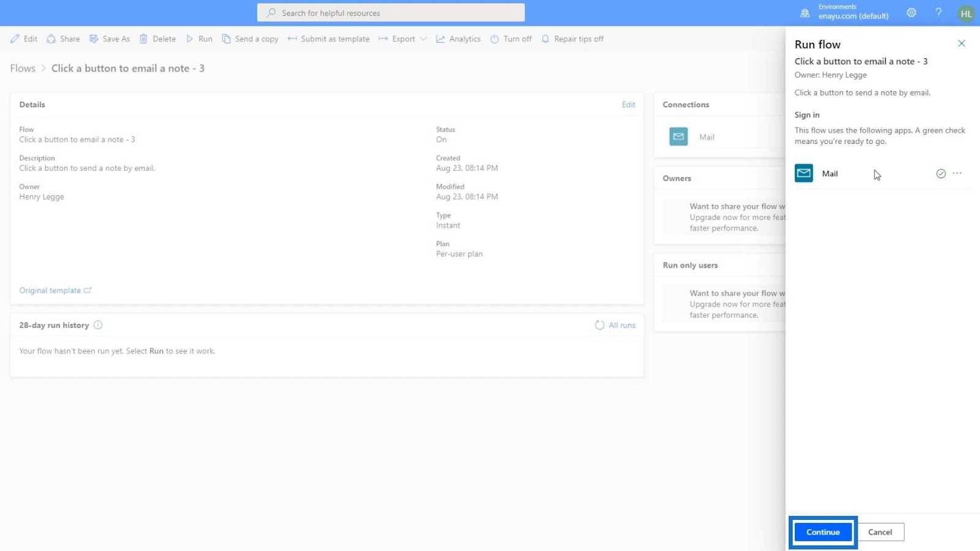Click the green check next to Mail
The image size is (980, 551).
coord(941,174)
